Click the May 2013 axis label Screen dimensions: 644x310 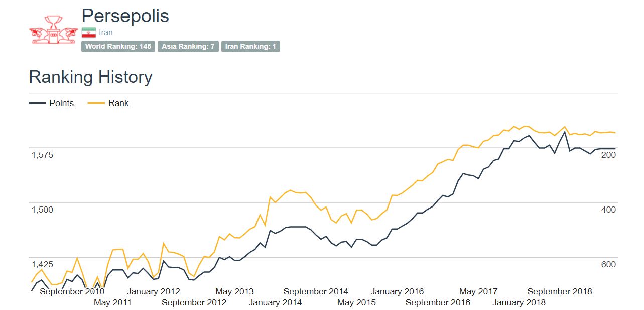point(234,291)
